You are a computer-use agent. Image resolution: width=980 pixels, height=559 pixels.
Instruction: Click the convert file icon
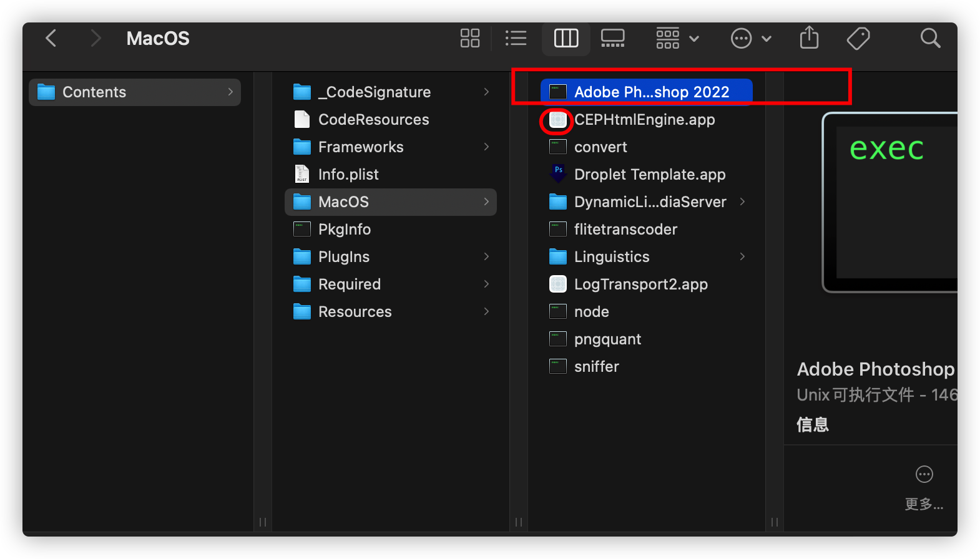coord(558,147)
